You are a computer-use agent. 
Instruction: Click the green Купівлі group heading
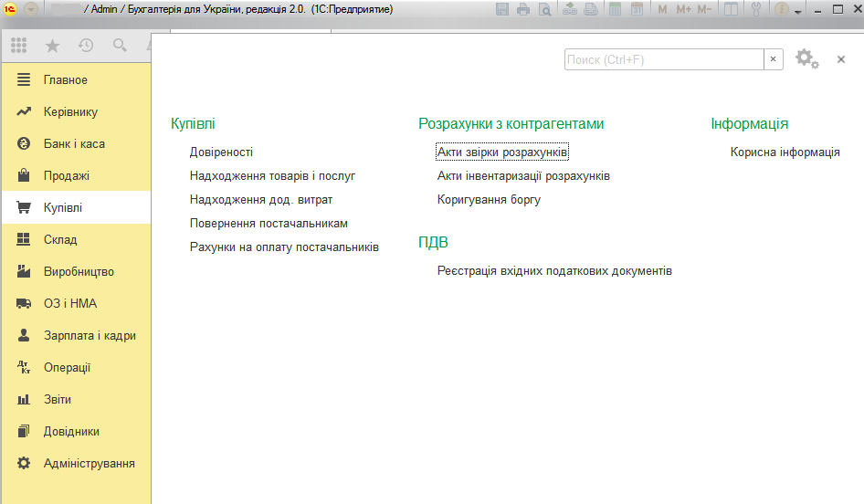point(193,124)
